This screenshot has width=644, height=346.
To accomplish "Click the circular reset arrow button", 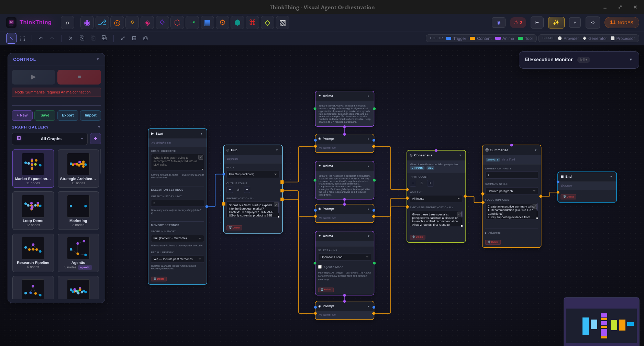I will tap(592, 23).
